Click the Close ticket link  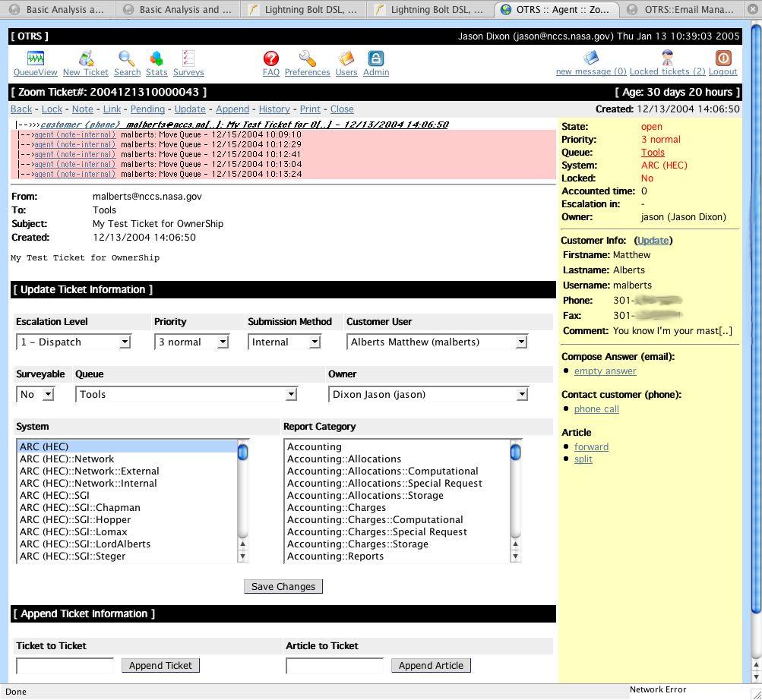tap(342, 109)
